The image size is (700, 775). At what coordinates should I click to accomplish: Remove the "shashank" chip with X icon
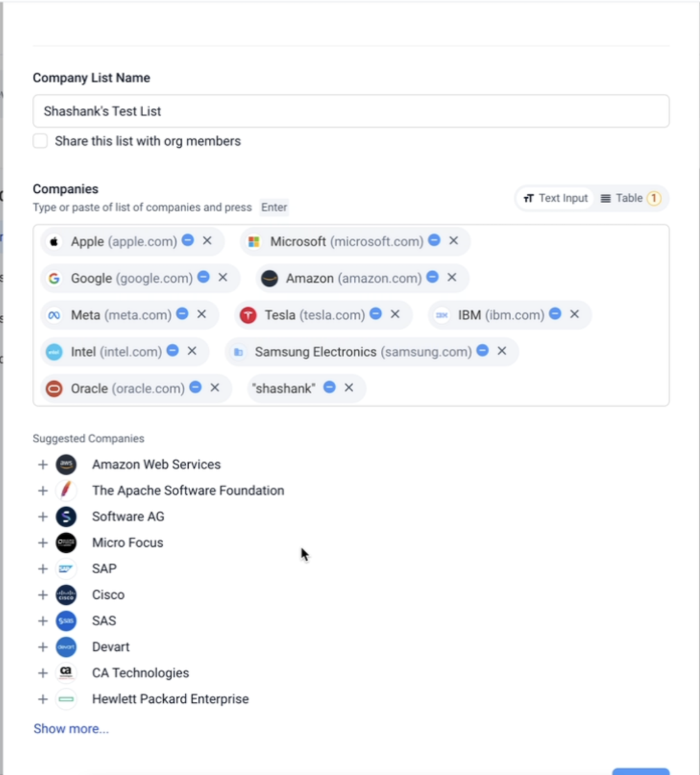[x=349, y=387]
